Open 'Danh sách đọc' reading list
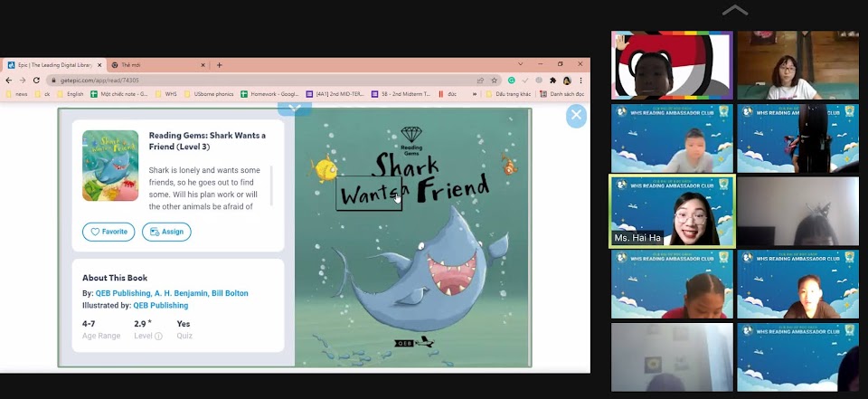Viewport: 868px width, 399px height. click(561, 94)
